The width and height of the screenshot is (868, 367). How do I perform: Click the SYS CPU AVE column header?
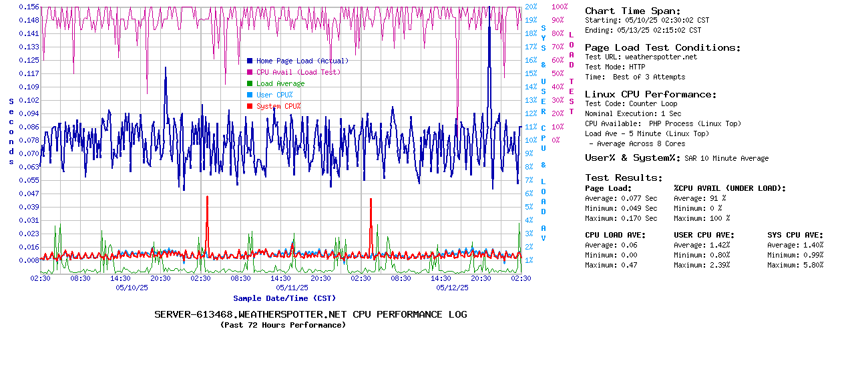point(795,235)
